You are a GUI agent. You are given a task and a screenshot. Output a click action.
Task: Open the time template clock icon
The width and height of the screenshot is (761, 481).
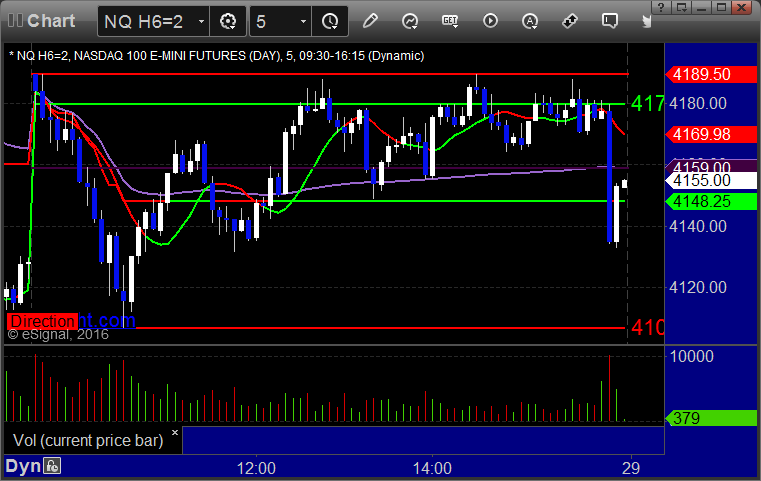[330, 21]
